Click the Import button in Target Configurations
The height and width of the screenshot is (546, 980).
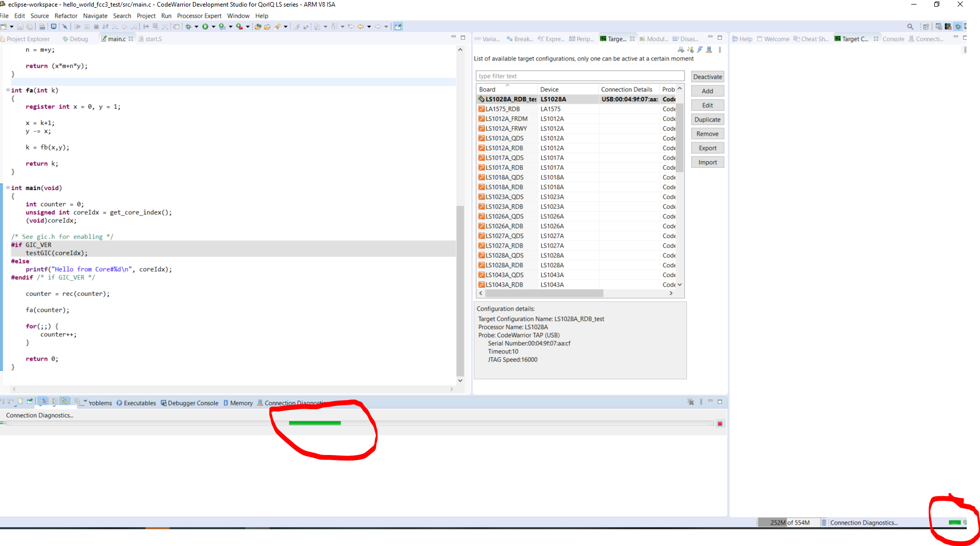click(707, 162)
